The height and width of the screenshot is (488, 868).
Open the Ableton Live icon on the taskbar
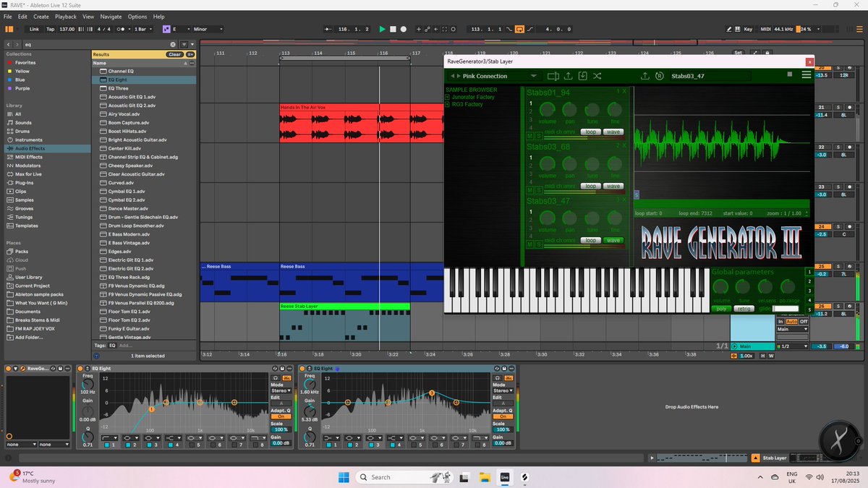(506, 477)
